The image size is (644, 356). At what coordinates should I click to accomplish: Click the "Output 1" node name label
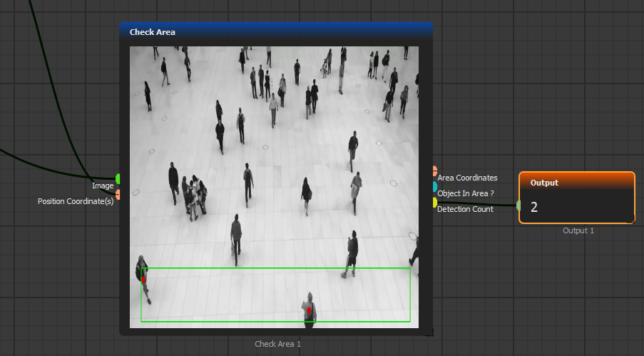point(578,230)
